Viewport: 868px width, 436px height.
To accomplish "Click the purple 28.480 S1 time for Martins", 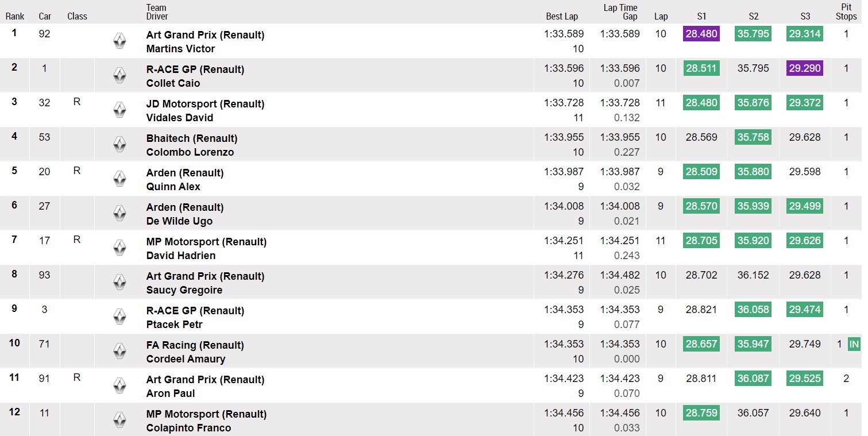I will coord(701,34).
